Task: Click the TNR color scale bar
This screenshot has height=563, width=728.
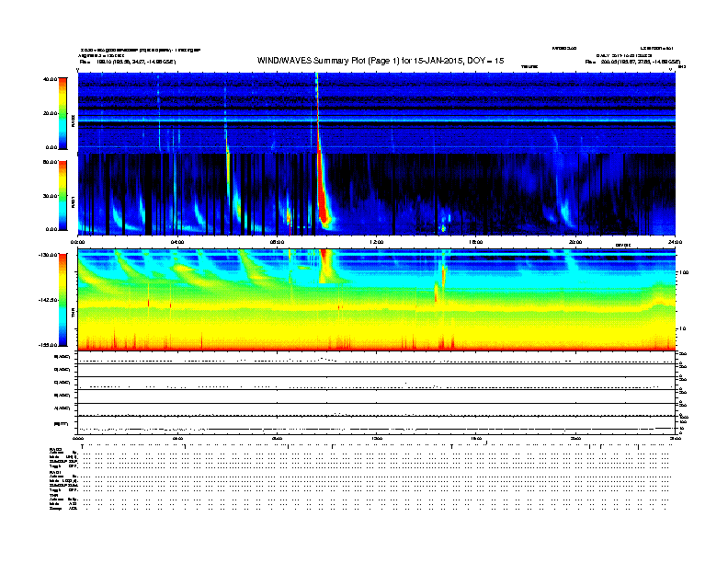Action: pyautogui.click(x=63, y=300)
